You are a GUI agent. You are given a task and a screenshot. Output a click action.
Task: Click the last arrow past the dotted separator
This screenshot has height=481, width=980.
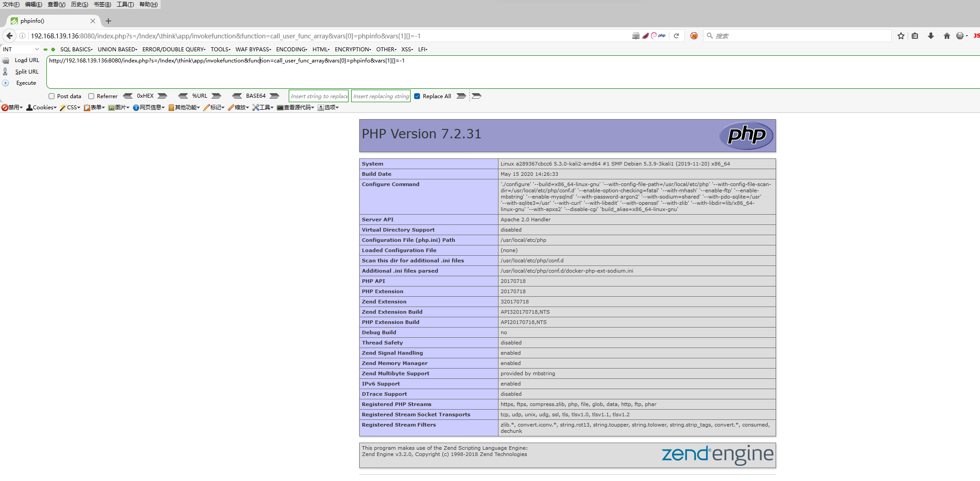click(477, 96)
